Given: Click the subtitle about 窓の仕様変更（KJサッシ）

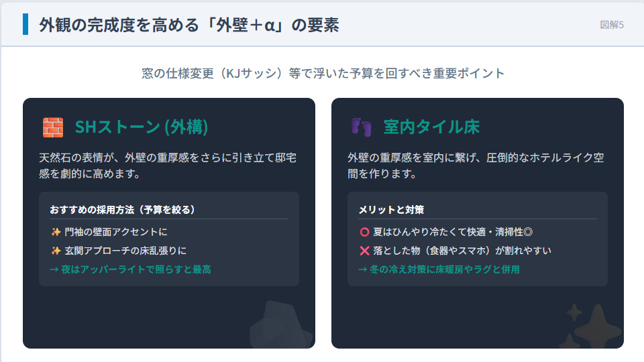Looking at the screenshot, I should (323, 74).
